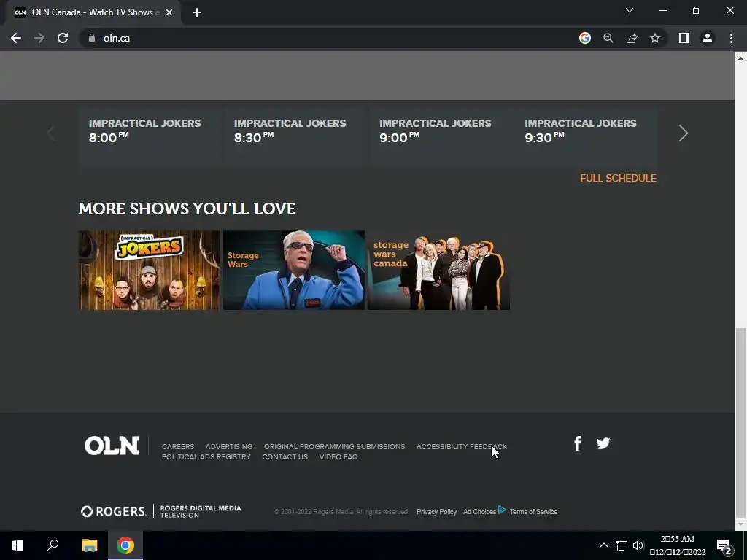The width and height of the screenshot is (747, 560).
Task: Open the tab search chevron
Action: point(630,10)
